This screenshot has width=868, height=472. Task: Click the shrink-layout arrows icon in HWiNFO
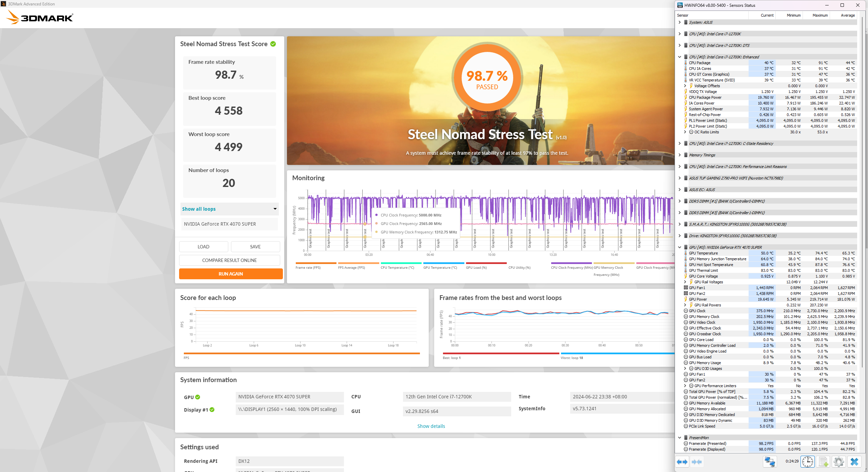[697, 462]
